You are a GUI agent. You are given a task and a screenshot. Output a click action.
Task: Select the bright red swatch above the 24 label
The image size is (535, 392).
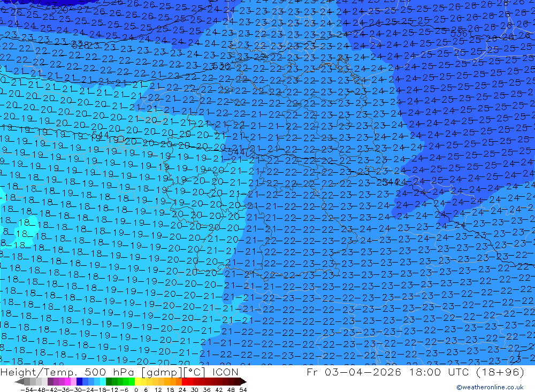pyautogui.click(x=185, y=381)
